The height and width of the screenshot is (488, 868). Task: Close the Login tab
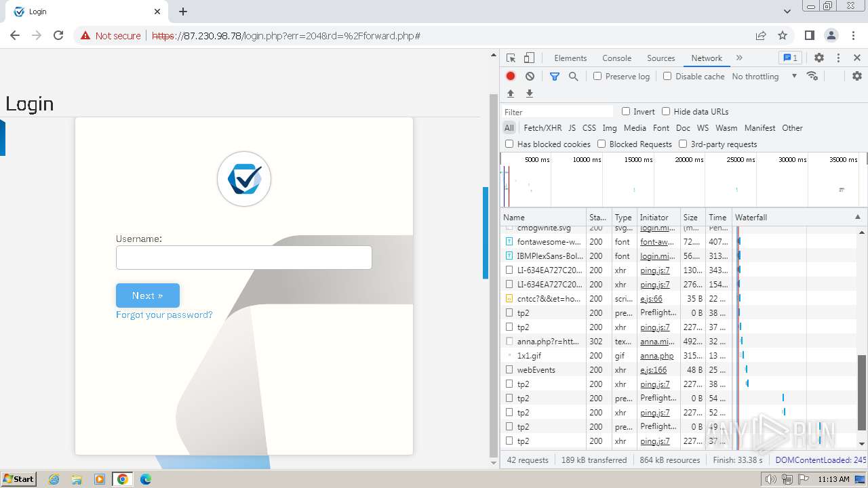(157, 12)
